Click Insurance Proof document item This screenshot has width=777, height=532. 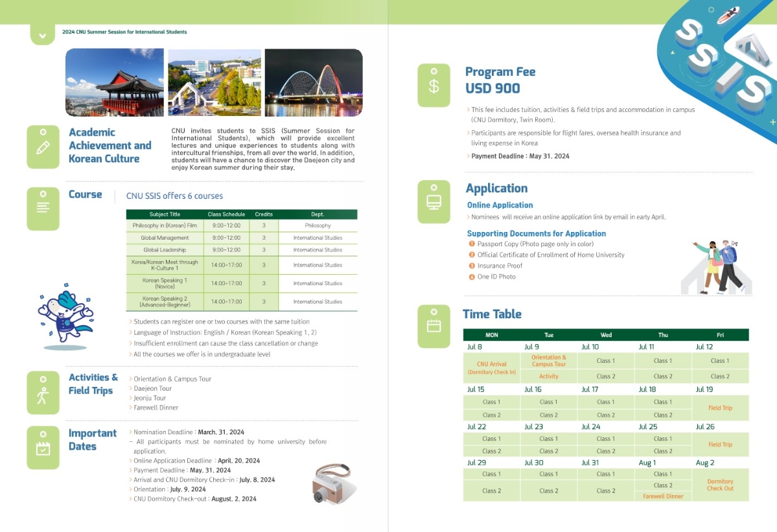click(500, 266)
